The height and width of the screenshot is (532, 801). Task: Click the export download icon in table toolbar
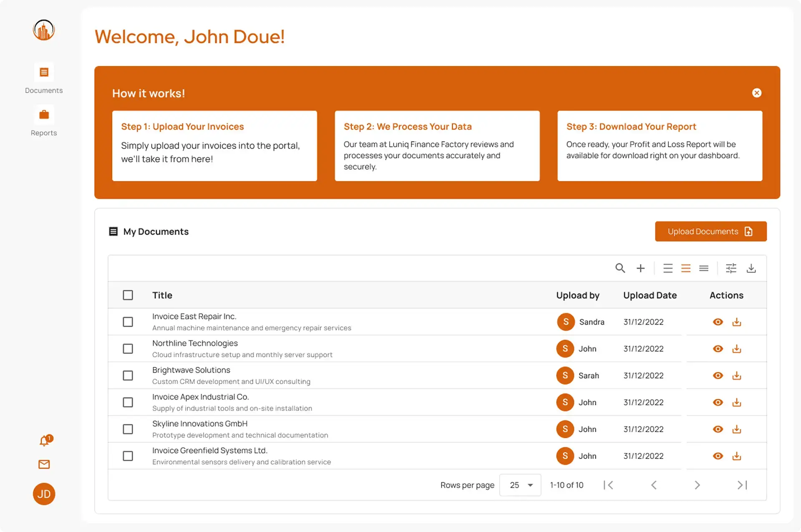tap(751, 268)
